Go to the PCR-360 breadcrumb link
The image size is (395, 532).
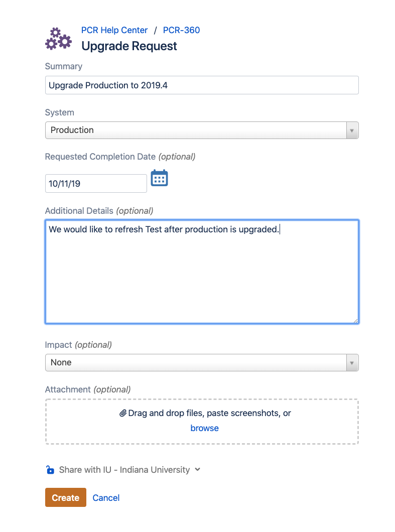181,30
